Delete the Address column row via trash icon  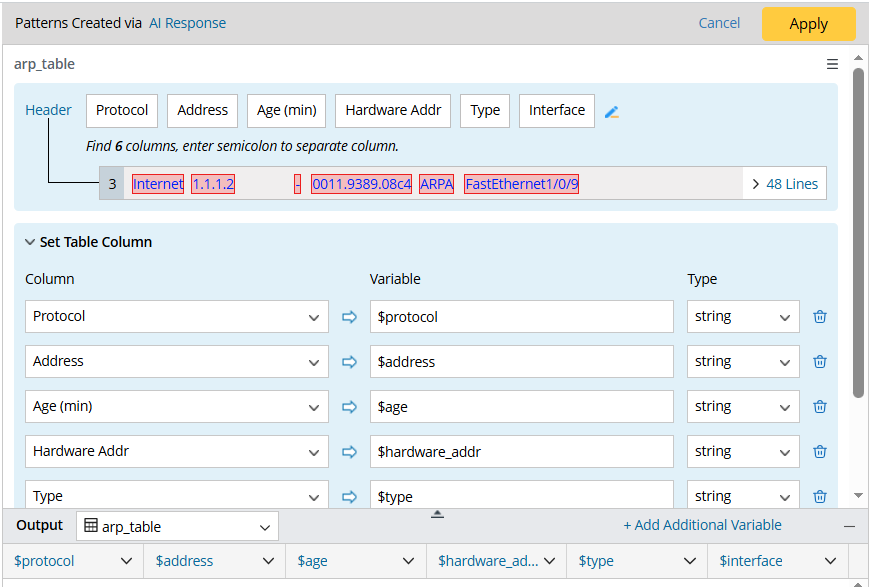coord(820,362)
